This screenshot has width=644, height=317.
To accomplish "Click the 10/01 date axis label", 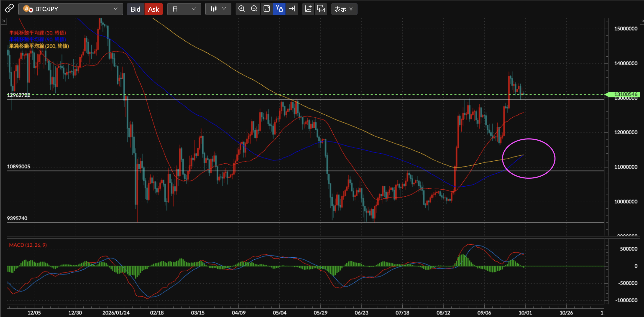I will click(525, 313).
